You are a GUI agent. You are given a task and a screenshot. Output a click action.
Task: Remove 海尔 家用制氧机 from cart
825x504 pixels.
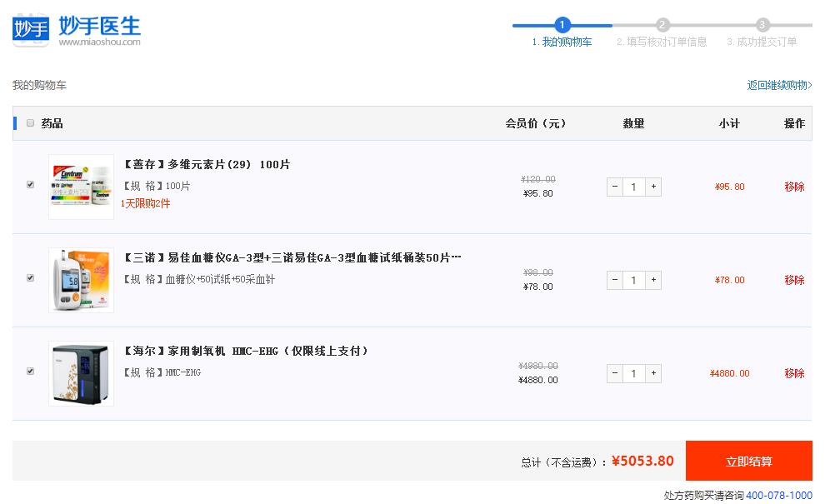pos(794,373)
